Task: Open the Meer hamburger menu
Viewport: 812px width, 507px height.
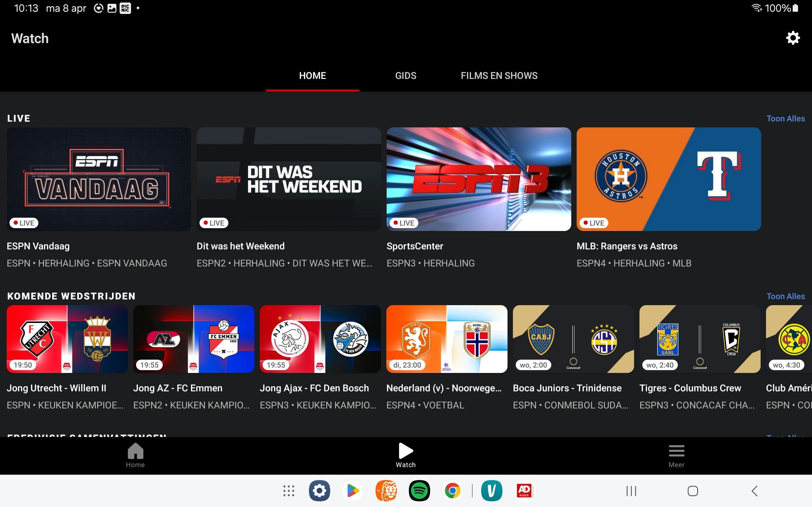Action: point(676,455)
